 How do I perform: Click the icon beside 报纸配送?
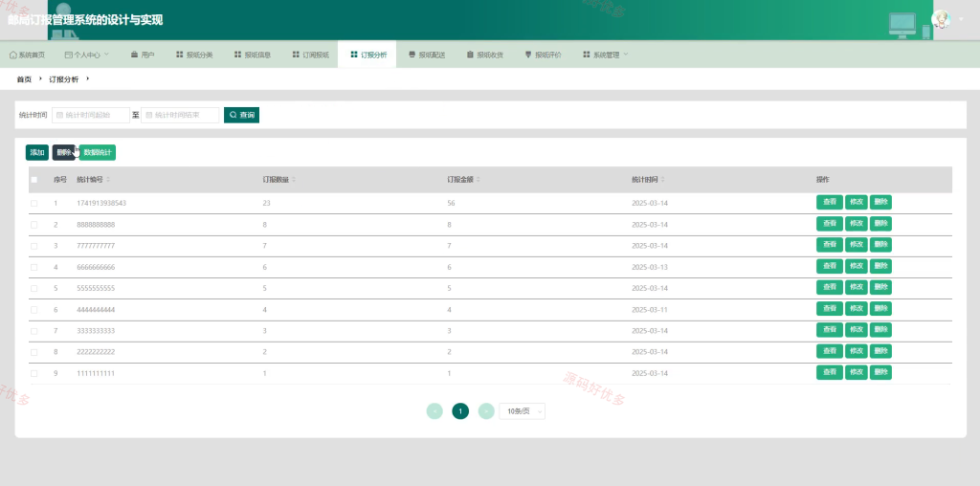click(x=412, y=55)
